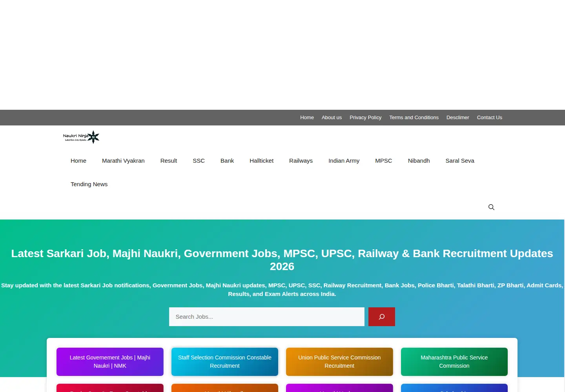Select Home in the main navigation menu

(x=78, y=161)
